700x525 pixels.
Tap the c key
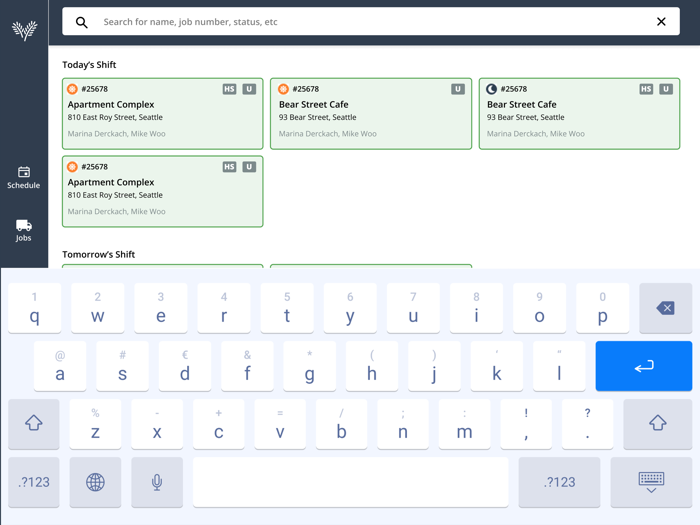point(218,424)
